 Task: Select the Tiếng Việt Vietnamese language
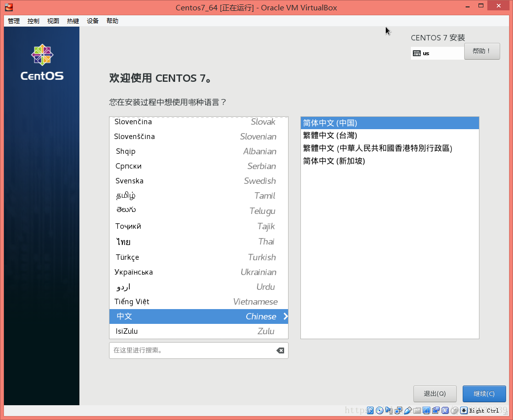[199, 302]
